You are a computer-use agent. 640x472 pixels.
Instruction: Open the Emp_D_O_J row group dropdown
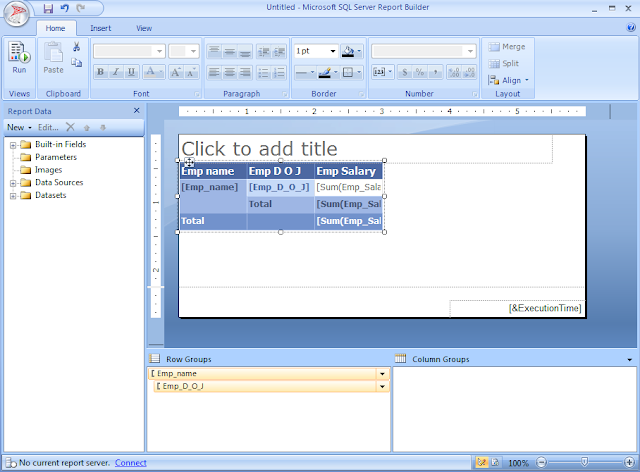[382, 386]
